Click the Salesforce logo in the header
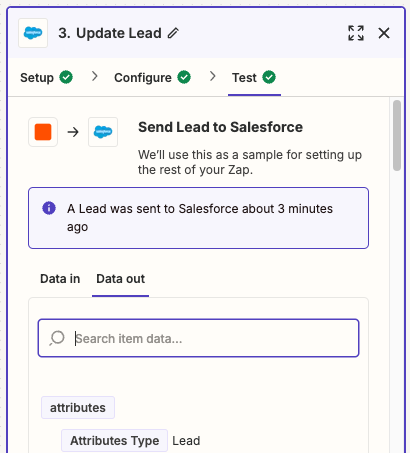This screenshot has height=453, width=410. coord(33,33)
